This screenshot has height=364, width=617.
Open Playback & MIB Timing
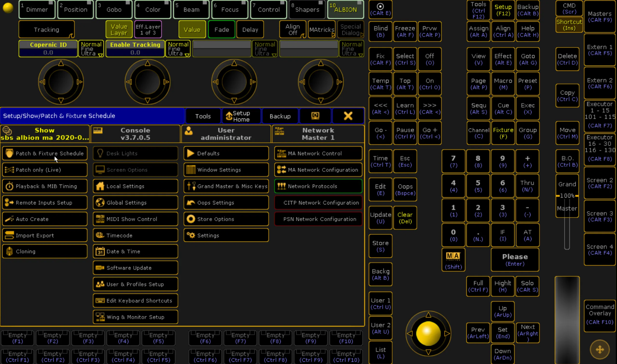point(45,186)
